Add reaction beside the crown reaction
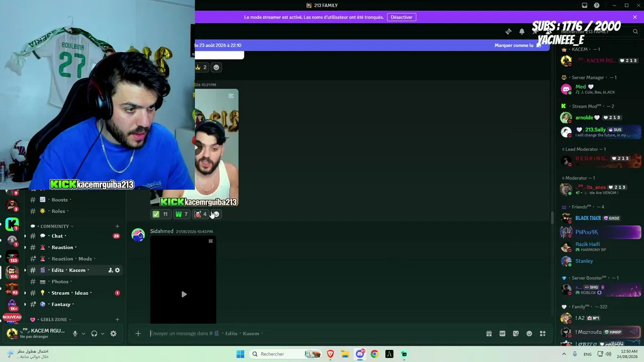The image size is (644, 362). coord(216,67)
